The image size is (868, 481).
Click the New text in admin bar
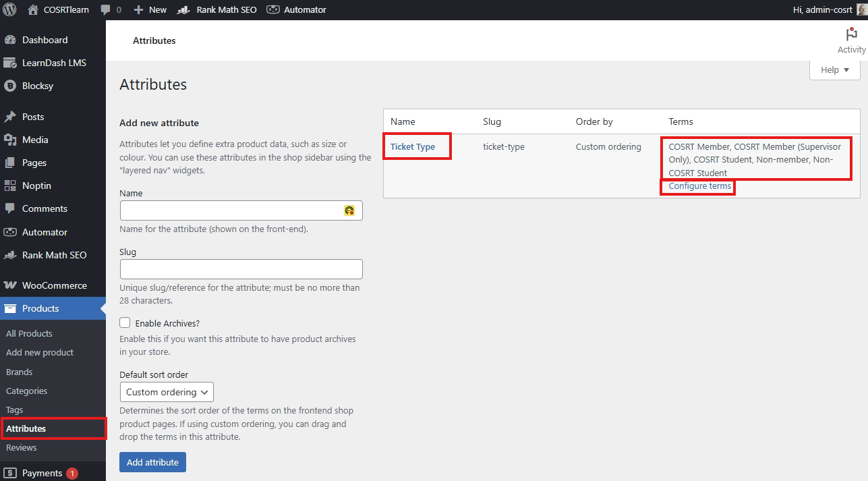[158, 9]
